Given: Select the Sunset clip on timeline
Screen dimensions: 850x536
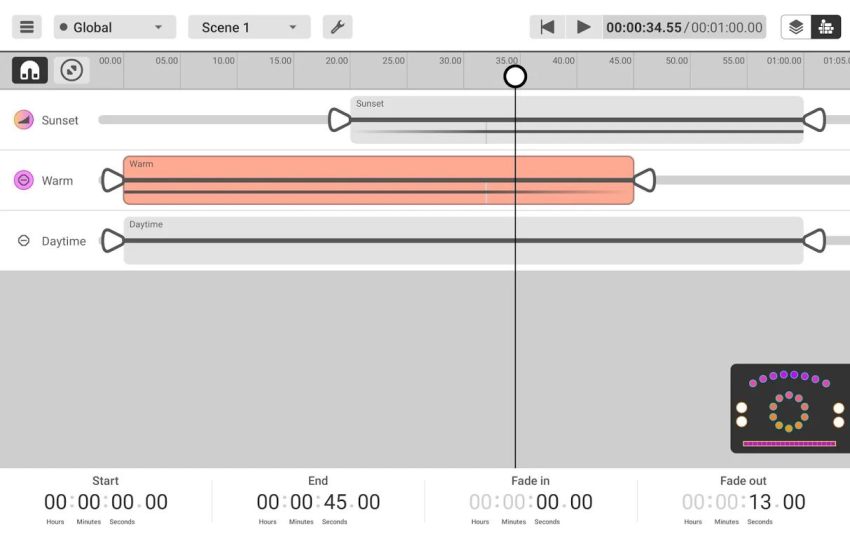Looking at the screenshot, I should (x=577, y=120).
